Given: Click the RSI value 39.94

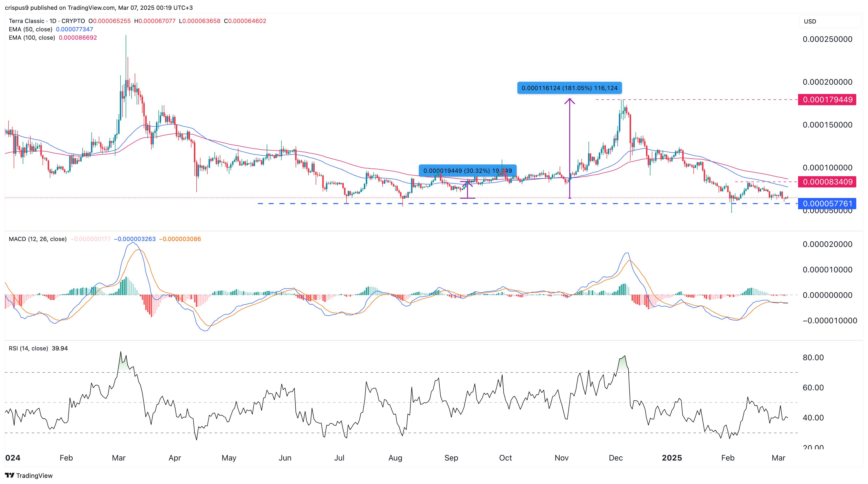Looking at the screenshot, I should point(60,348).
